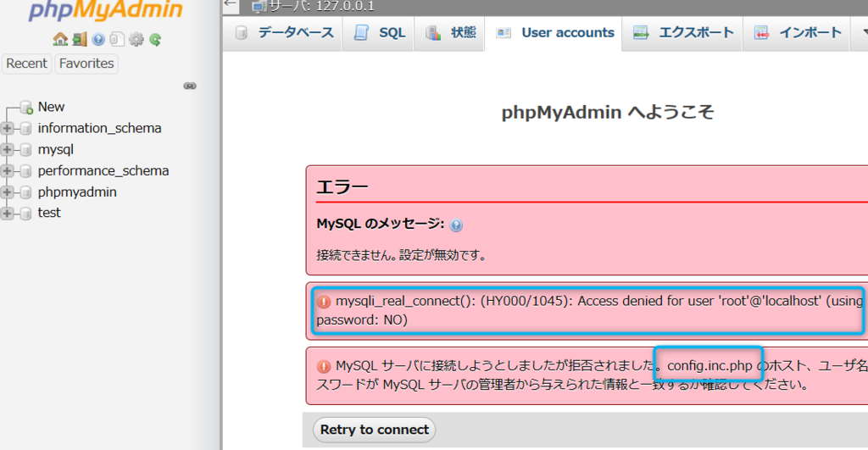868x450 pixels.
Task: Click the Retry to connect button
Action: [374, 430]
